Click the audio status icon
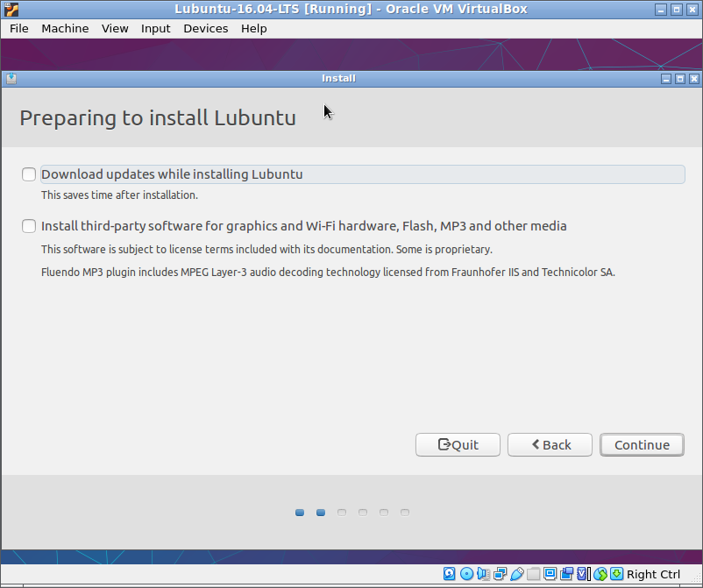Image resolution: width=703 pixels, height=588 pixels. click(x=483, y=574)
